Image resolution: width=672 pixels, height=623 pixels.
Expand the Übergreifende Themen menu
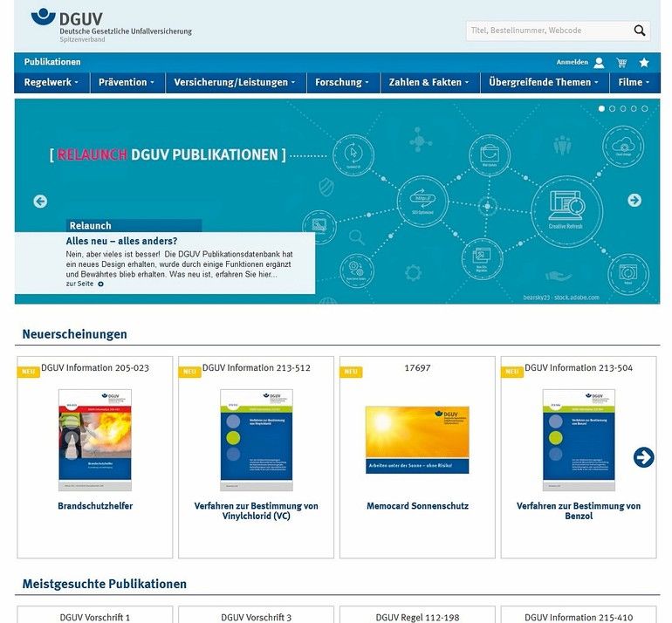pyautogui.click(x=544, y=82)
